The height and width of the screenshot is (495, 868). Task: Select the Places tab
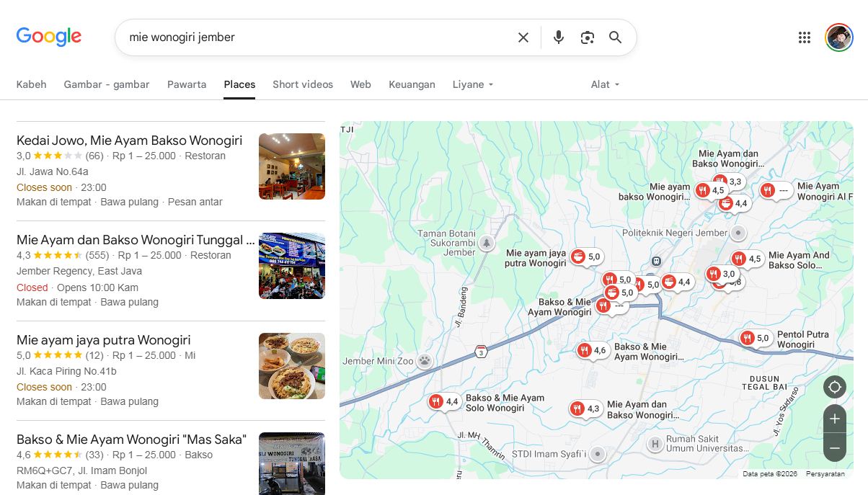pos(239,84)
